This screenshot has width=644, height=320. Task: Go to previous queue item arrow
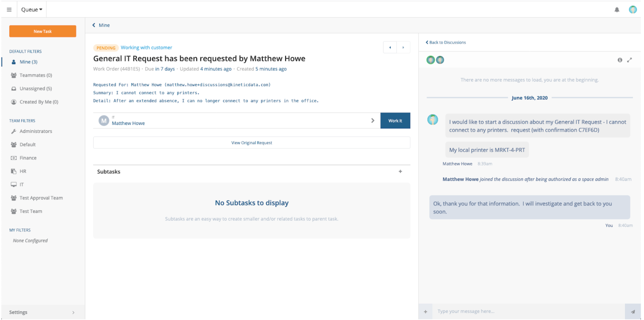coord(390,47)
